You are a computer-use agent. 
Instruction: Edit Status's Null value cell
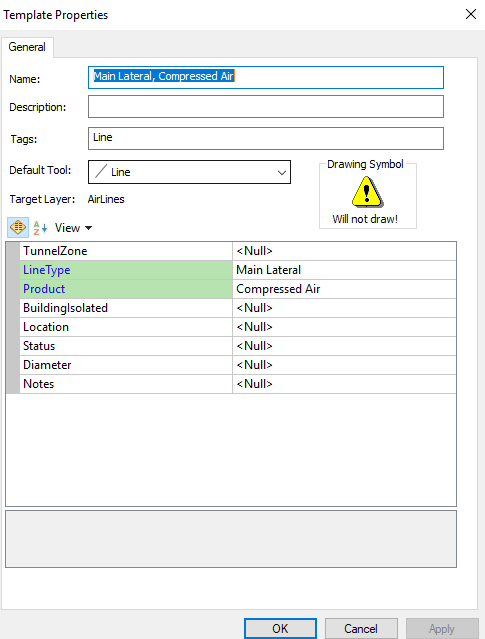tap(344, 346)
